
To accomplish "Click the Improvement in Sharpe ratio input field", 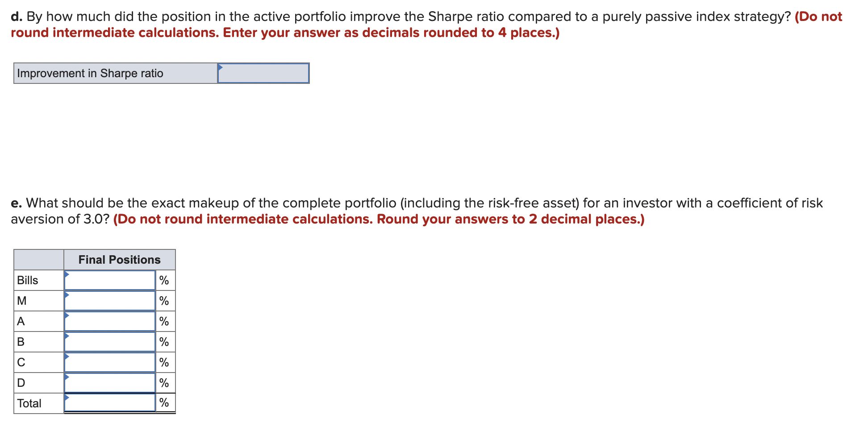I will click(x=263, y=73).
